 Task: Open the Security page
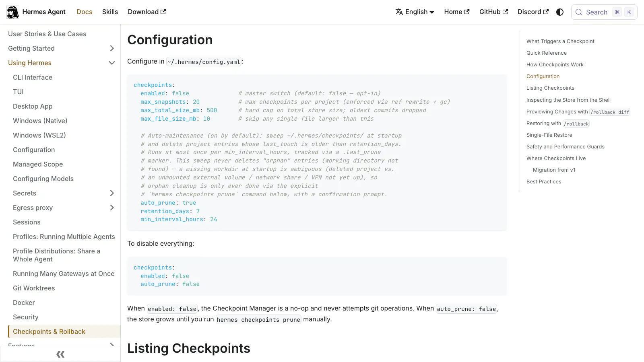pyautogui.click(x=26, y=317)
